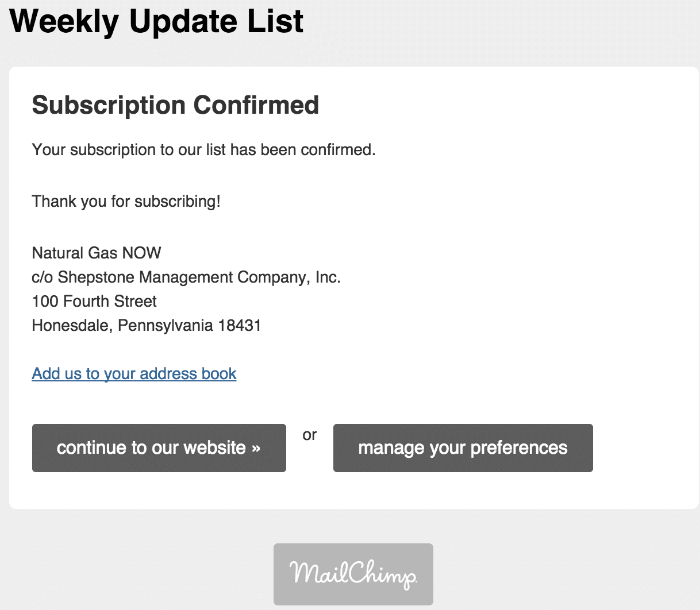This screenshot has height=610, width=700.
Task: Click the zip code '18431'
Action: [240, 326]
